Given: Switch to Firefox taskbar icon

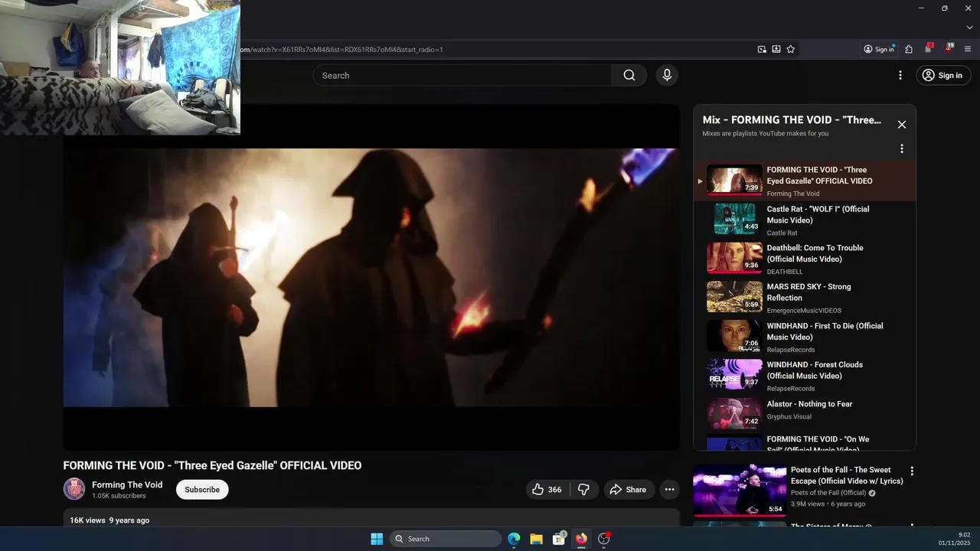Looking at the screenshot, I should [x=581, y=539].
